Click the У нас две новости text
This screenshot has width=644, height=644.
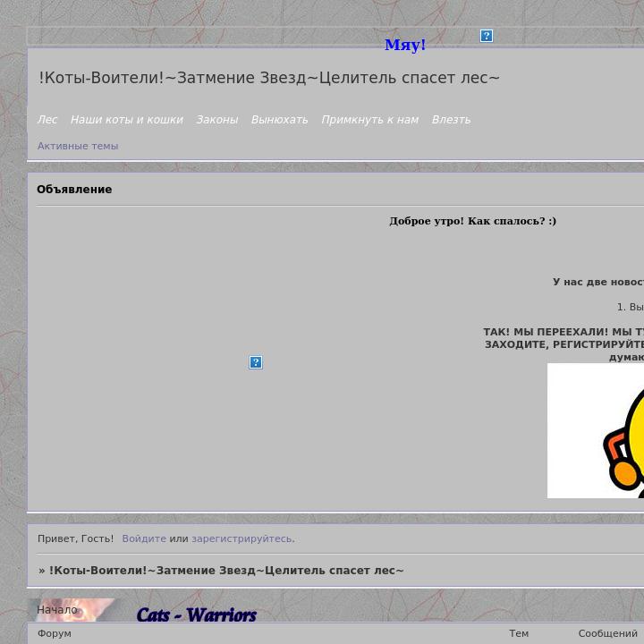[x=598, y=282]
